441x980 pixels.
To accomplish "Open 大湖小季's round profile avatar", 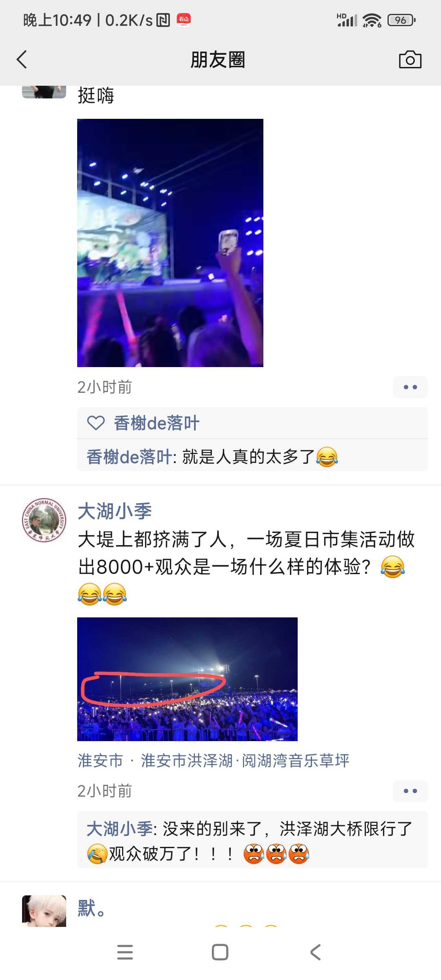I will click(x=44, y=521).
